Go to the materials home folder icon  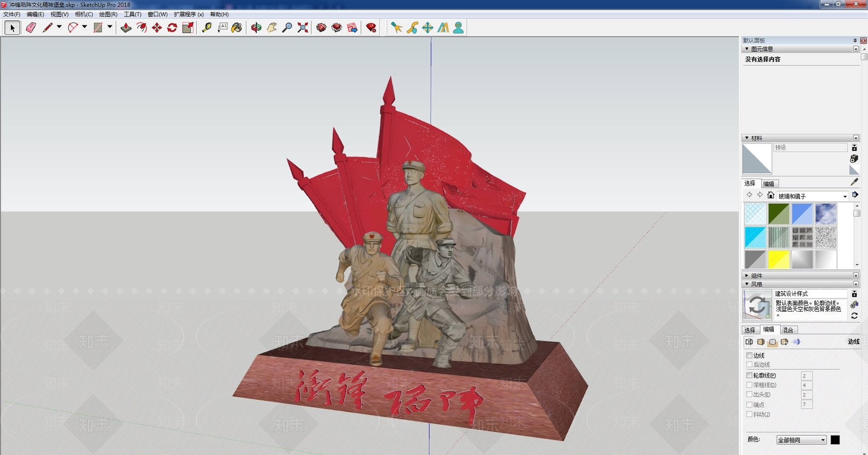[770, 195]
